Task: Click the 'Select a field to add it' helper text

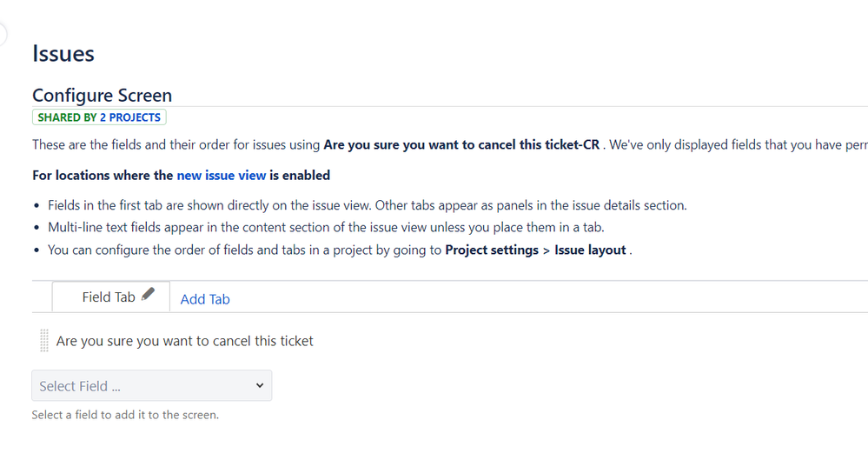Action: pos(125,415)
